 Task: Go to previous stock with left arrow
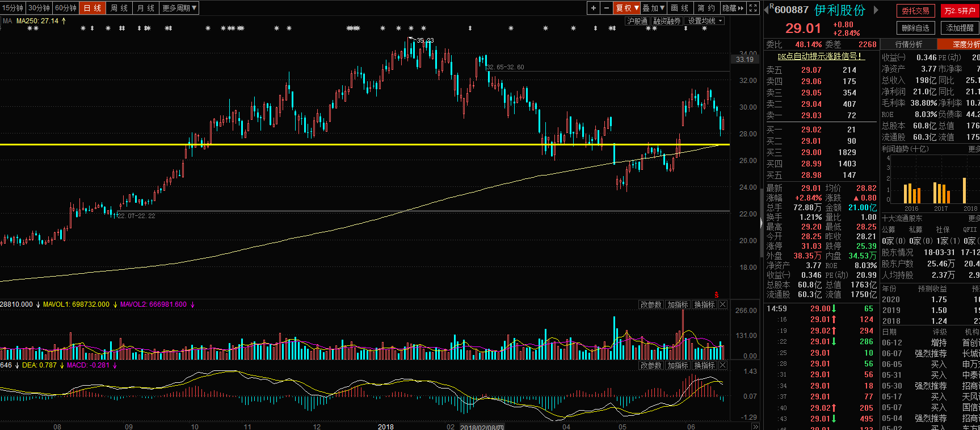point(767,10)
